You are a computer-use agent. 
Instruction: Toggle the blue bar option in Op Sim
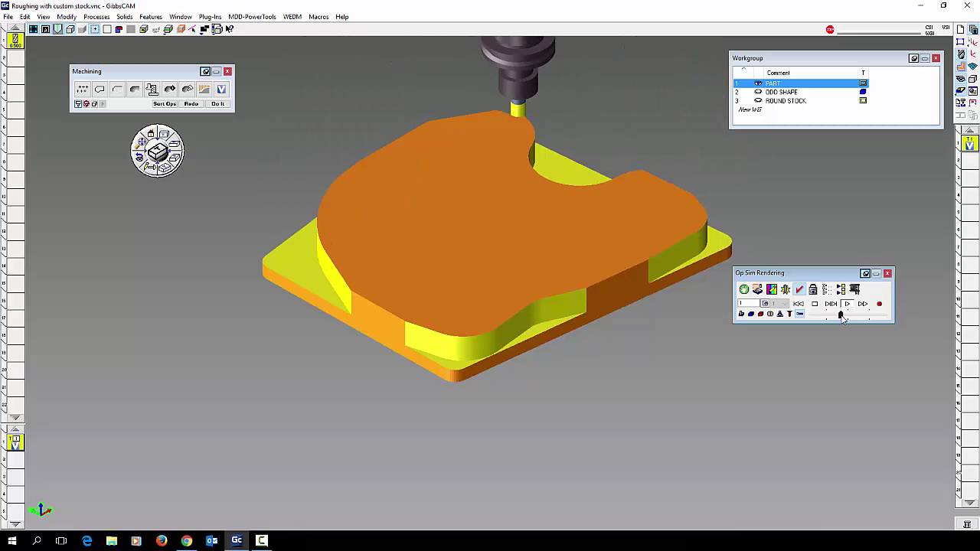[x=799, y=314]
